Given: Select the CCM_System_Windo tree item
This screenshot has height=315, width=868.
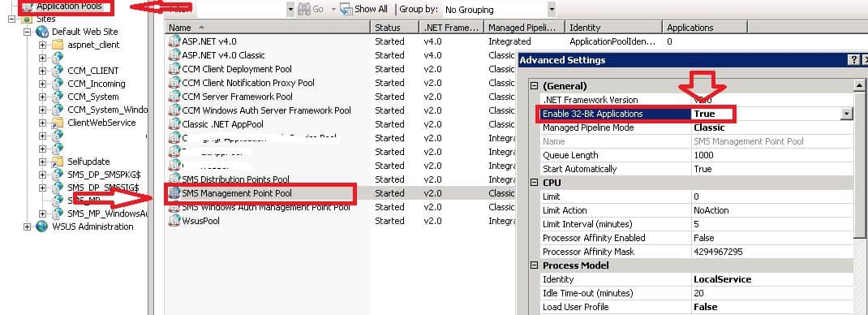Looking at the screenshot, I should click(107, 110).
